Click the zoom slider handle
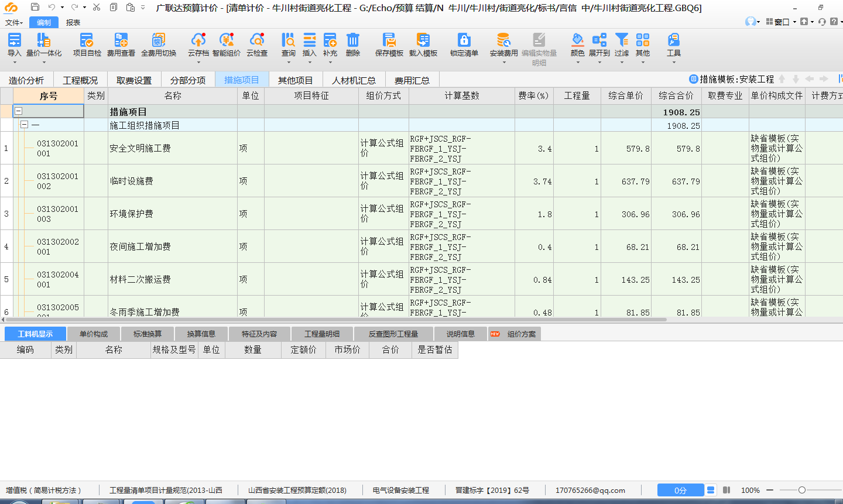This screenshot has width=843, height=504. click(x=802, y=490)
